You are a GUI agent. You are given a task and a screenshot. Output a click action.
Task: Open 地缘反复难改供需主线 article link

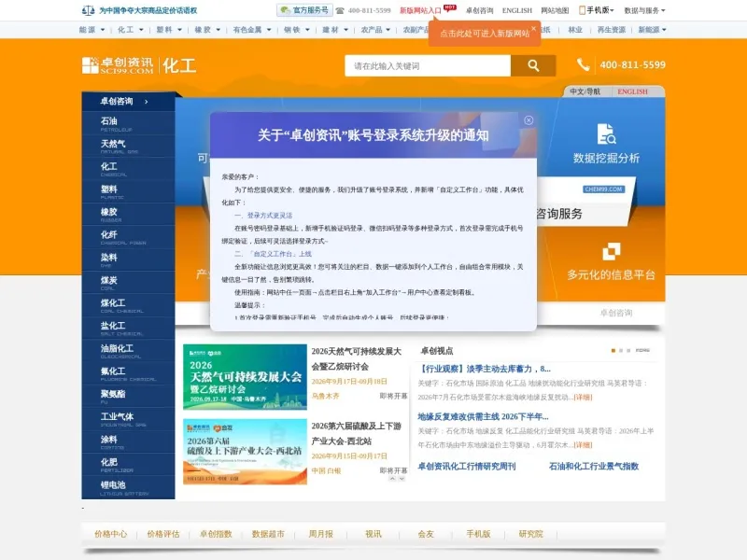pos(483,416)
